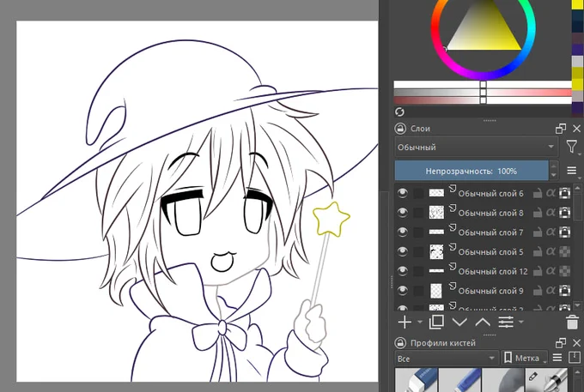Toggle alpha lock on Обычный слой 8
This screenshot has width=584, height=392.
click(564, 213)
